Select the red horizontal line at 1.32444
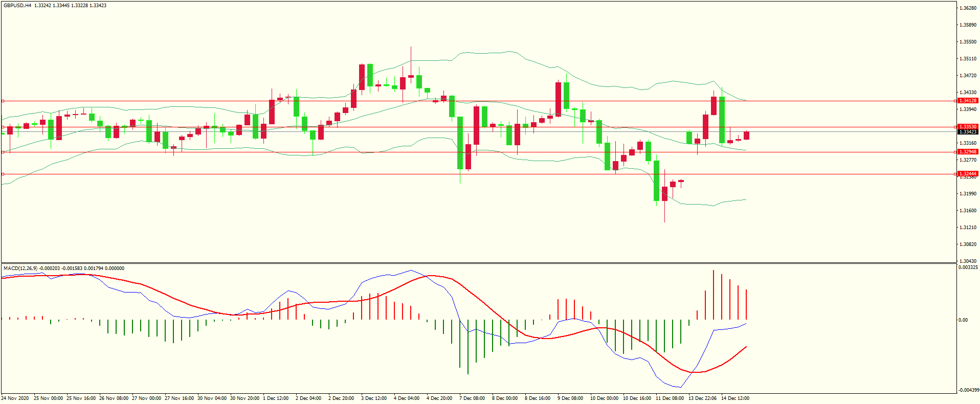Image resolution: width=980 pixels, height=404 pixels. (x=479, y=174)
